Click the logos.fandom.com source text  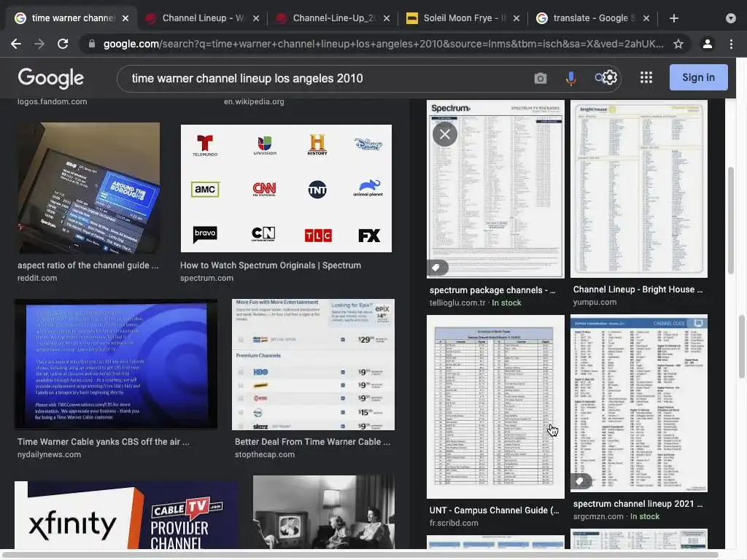point(53,101)
